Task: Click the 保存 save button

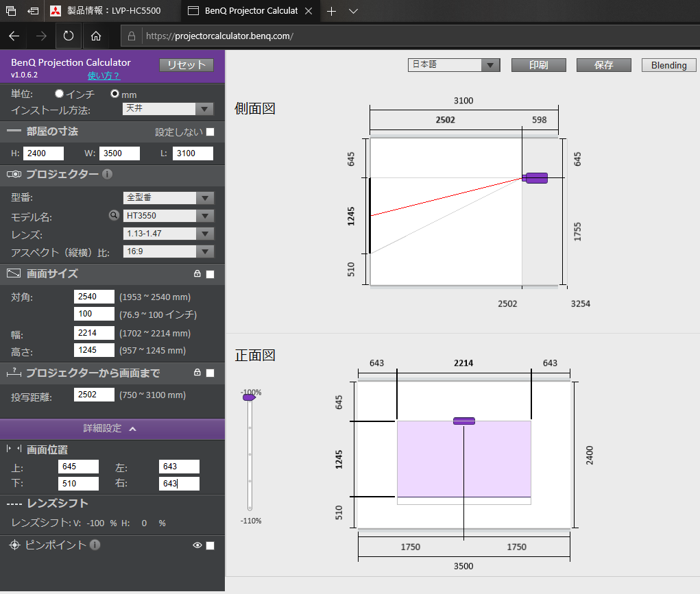Action: tap(603, 65)
